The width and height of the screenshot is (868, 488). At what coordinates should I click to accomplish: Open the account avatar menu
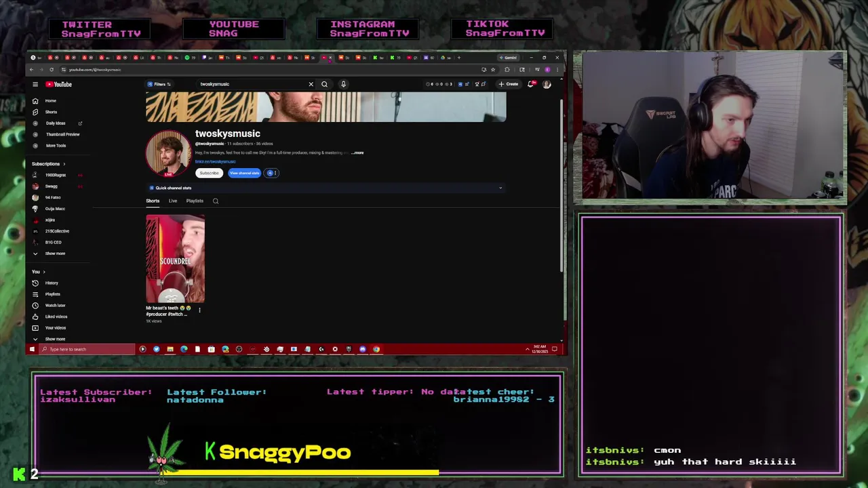point(547,84)
